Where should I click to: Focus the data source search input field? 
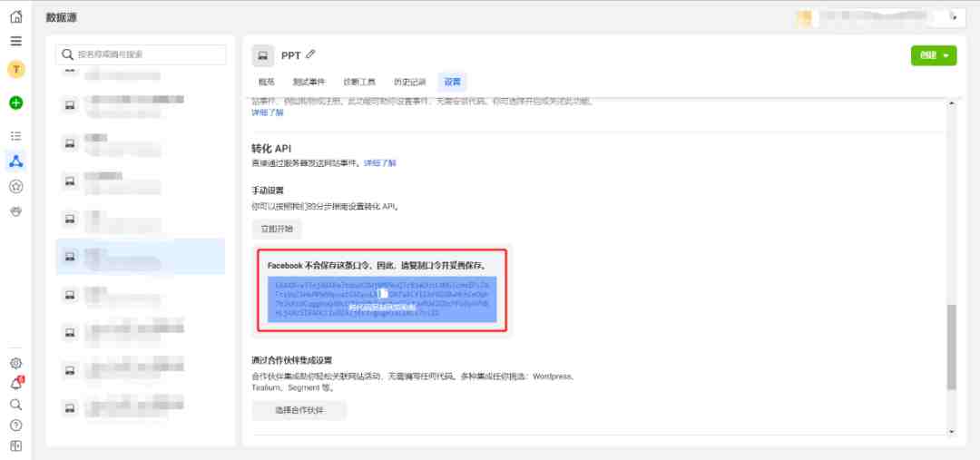[141, 54]
